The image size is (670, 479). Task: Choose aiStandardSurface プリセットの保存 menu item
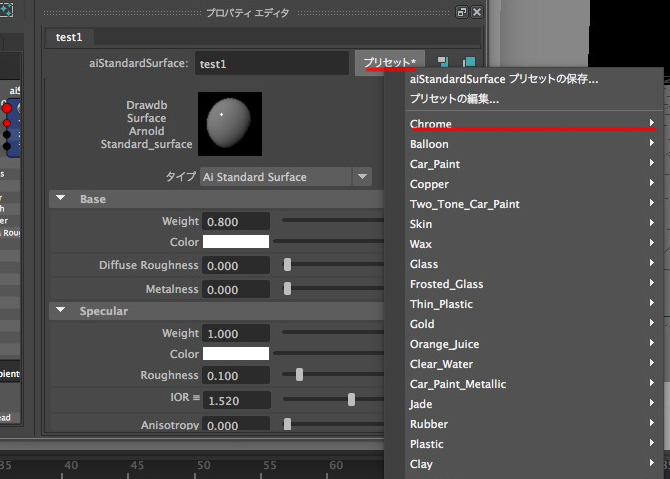click(x=504, y=79)
